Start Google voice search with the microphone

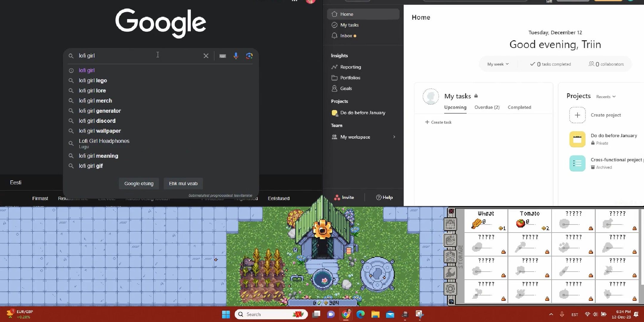[x=236, y=56]
